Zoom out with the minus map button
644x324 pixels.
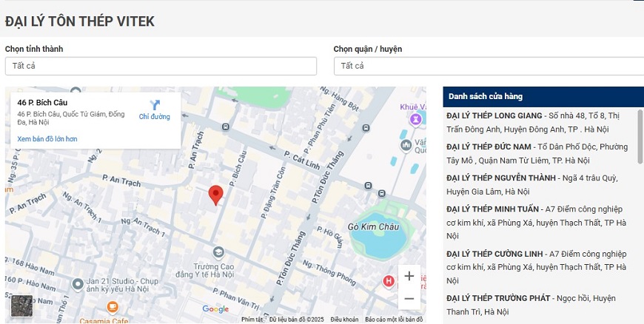pyautogui.click(x=409, y=299)
